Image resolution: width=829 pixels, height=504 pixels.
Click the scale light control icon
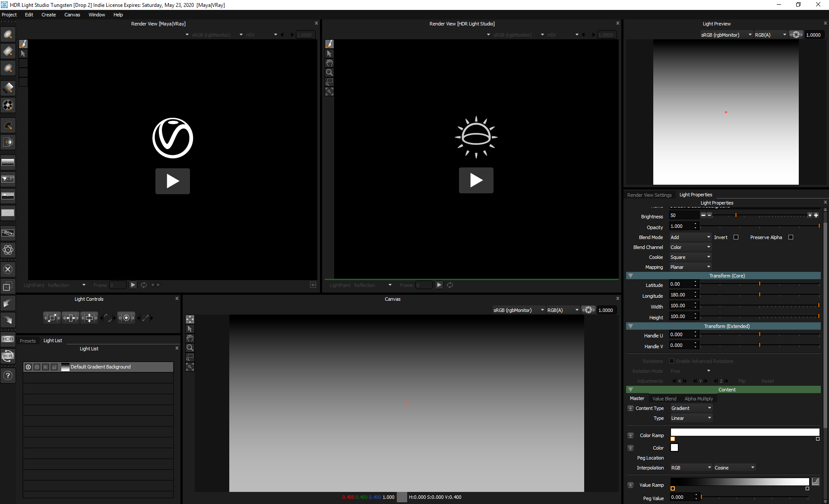tap(52, 318)
